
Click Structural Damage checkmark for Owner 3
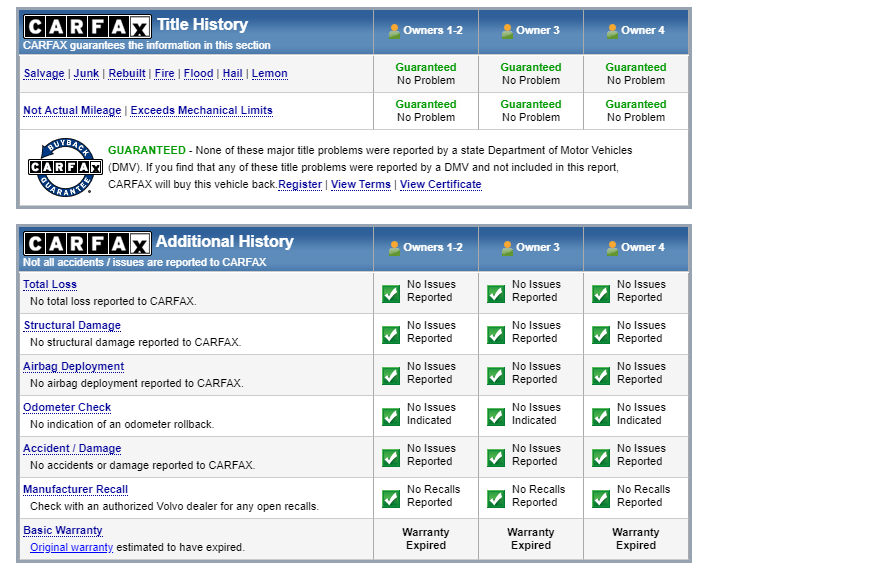coord(496,334)
